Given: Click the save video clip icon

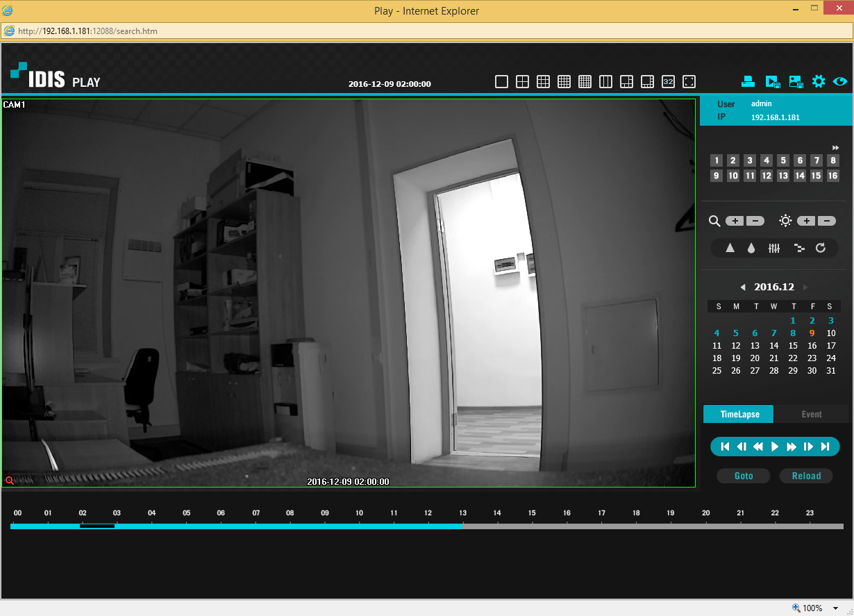Looking at the screenshot, I should (x=773, y=81).
